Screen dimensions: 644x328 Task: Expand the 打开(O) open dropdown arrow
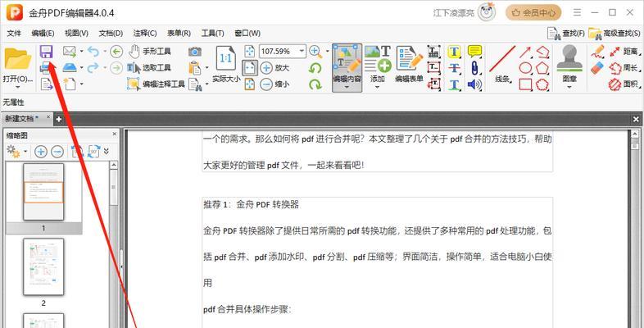[x=17, y=87]
